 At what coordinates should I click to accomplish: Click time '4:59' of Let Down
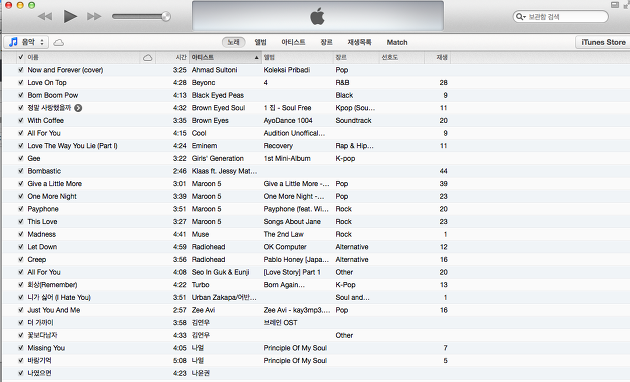tap(180, 247)
